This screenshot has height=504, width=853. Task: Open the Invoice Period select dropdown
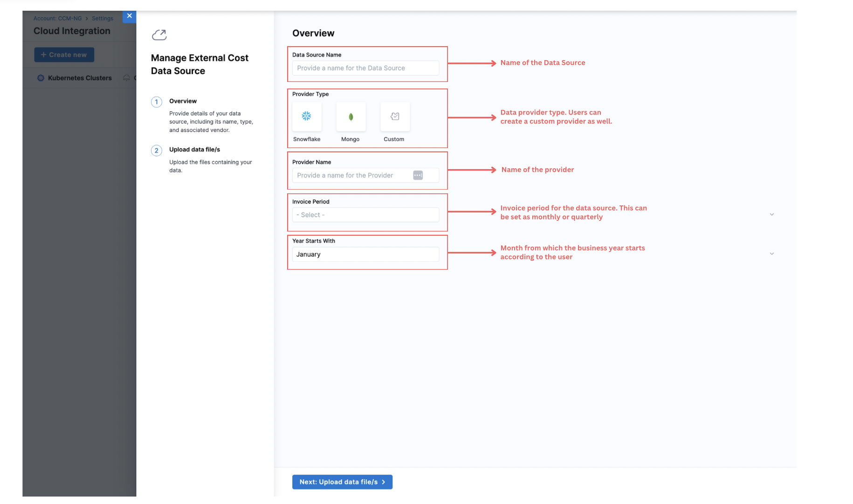(x=365, y=215)
